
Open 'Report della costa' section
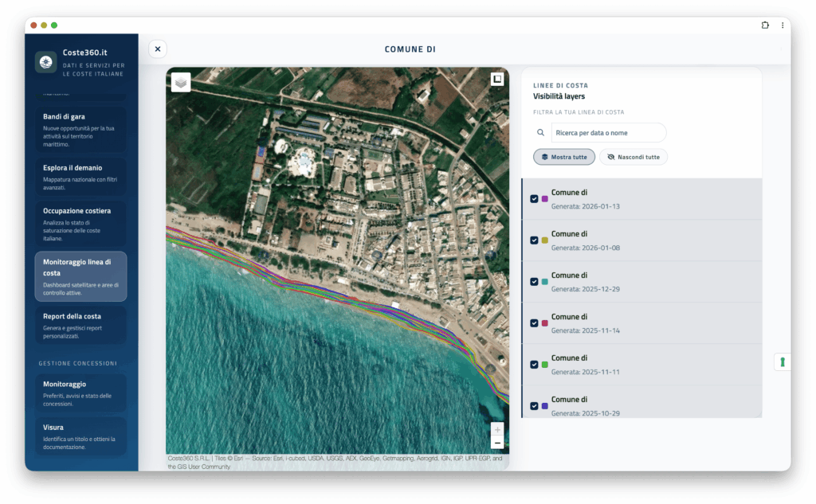(80, 326)
